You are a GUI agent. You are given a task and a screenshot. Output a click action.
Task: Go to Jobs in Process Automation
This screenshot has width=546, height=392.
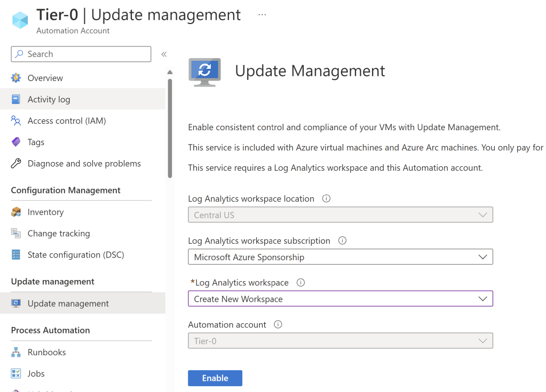36,374
